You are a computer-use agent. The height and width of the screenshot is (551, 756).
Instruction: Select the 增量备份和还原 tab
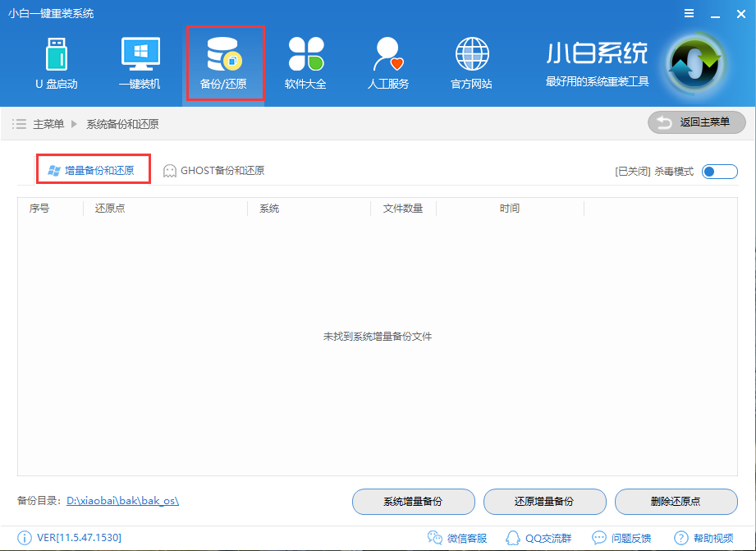click(x=93, y=171)
